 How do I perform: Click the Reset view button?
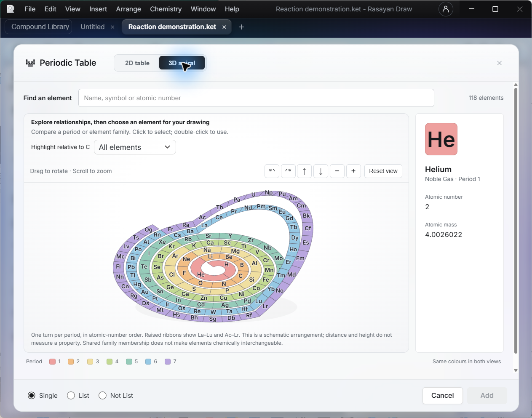(x=383, y=171)
